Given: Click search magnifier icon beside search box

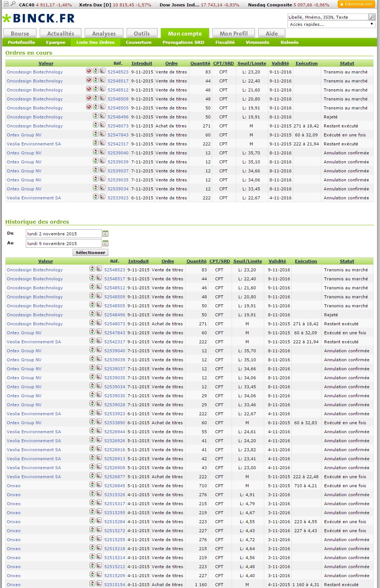Looking at the screenshot, I should (372, 17).
